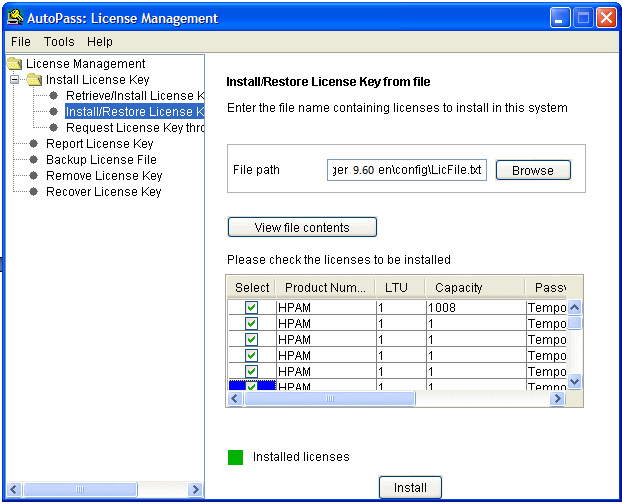Open the Tools menu

pyautogui.click(x=59, y=42)
